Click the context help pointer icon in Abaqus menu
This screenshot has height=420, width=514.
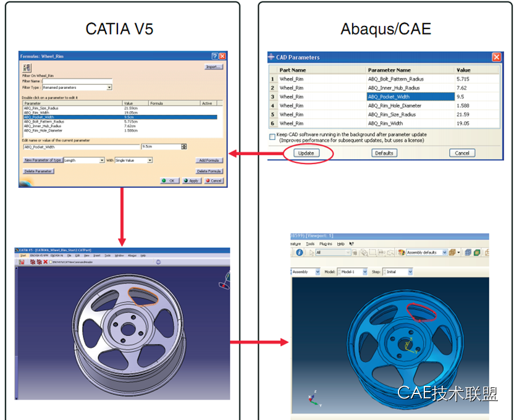click(x=352, y=244)
